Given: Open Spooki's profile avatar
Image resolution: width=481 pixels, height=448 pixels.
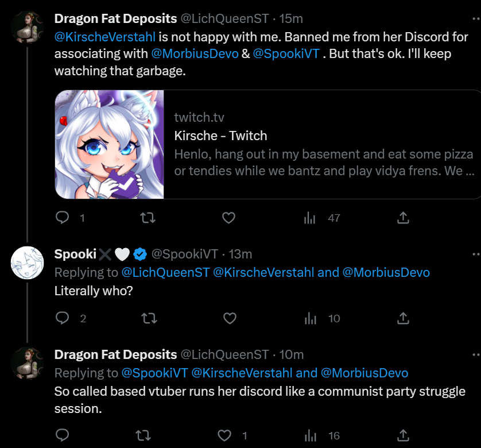Looking at the screenshot, I should tap(27, 262).
